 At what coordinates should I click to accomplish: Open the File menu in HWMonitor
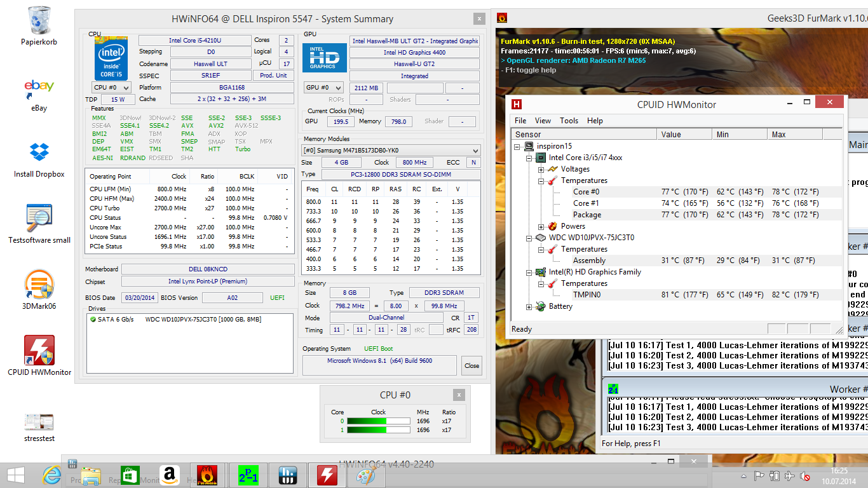(520, 121)
